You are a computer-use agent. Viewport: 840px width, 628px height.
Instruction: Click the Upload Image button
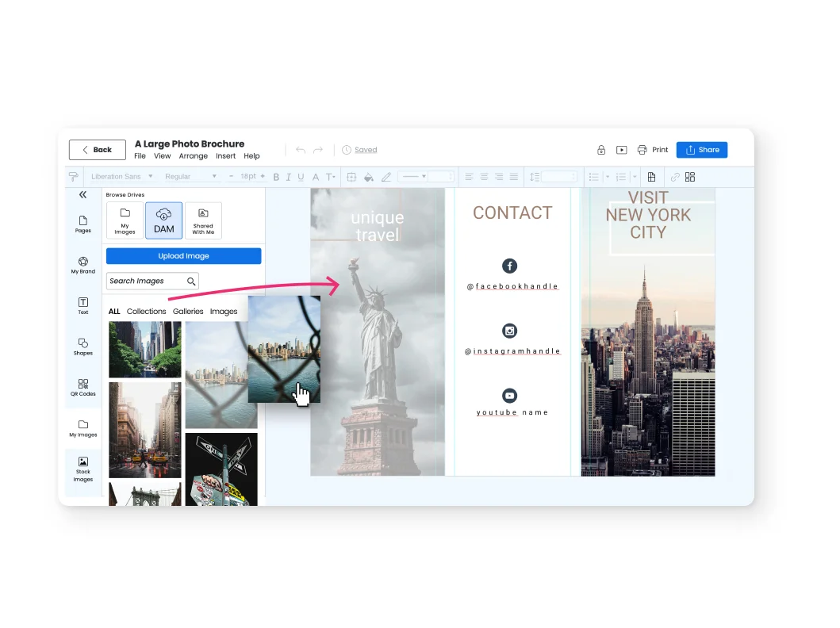point(183,256)
